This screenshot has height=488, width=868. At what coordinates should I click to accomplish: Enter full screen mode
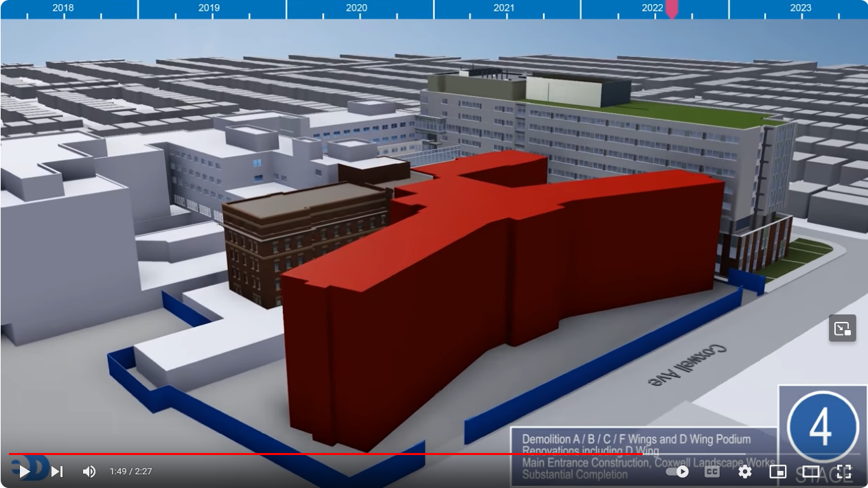tap(844, 472)
